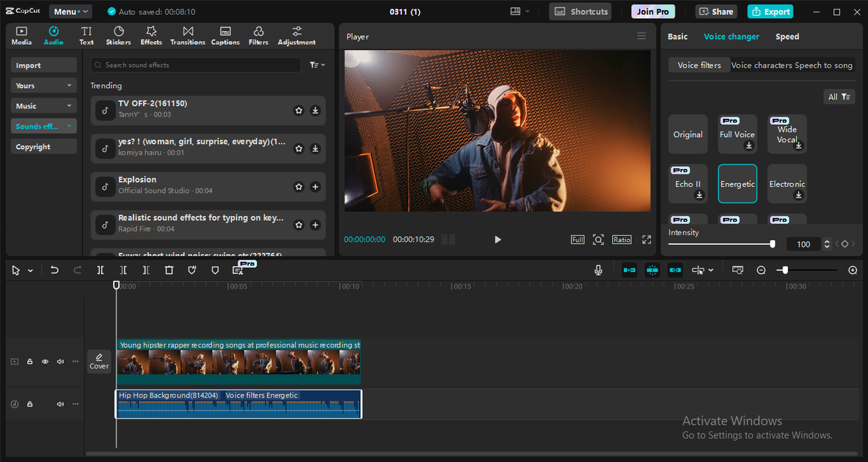Download the TV OFF-2 sound effect
Image resolution: width=868 pixels, height=462 pixels.
tap(315, 111)
